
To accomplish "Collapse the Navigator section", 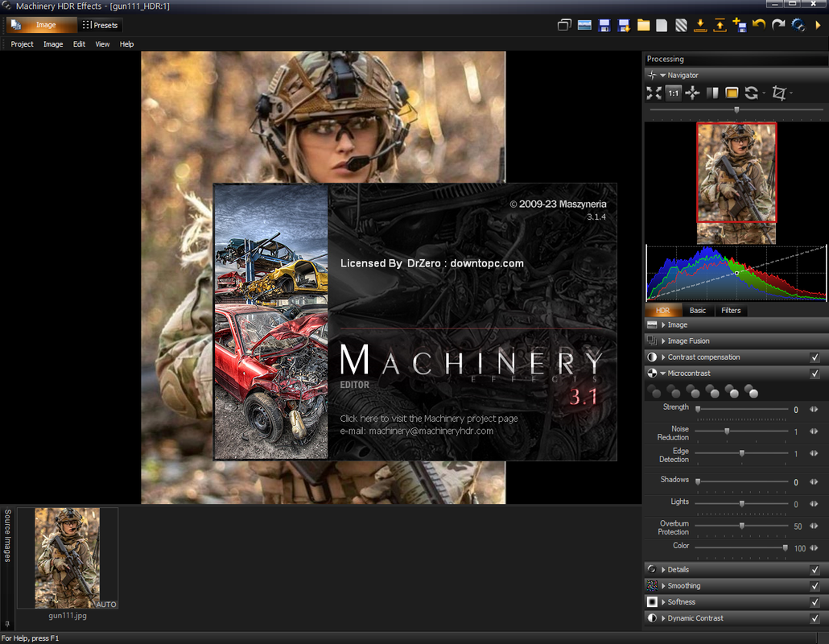I will coord(662,76).
